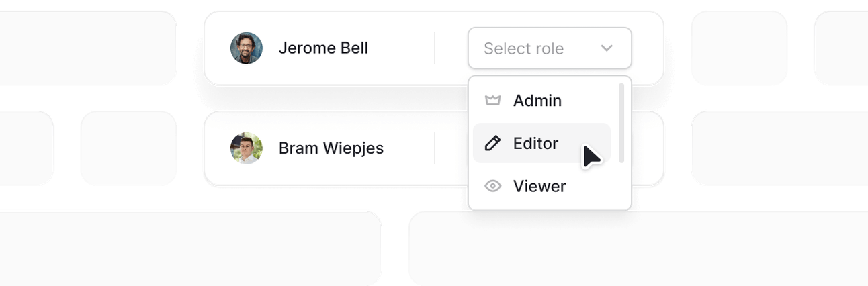Click the pencil icon beside Editor
Viewport: 868px width, 286px height.
(x=493, y=143)
